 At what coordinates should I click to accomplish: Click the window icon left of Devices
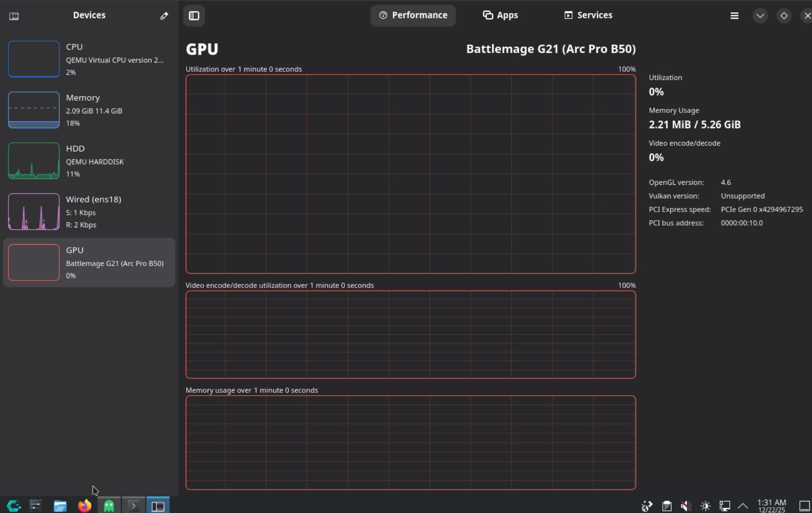pos(14,16)
